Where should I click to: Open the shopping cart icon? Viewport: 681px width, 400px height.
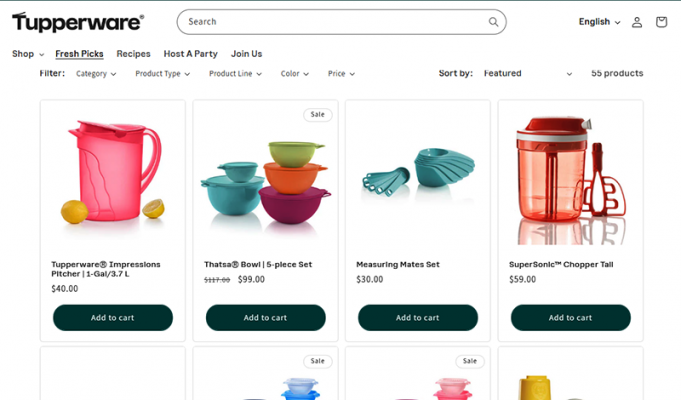coord(661,22)
